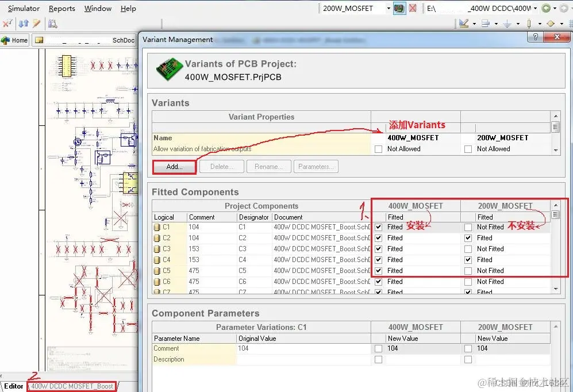This screenshot has width=573, height=392.
Task: Click the capacitor icon beside C4
Action: [157, 260]
